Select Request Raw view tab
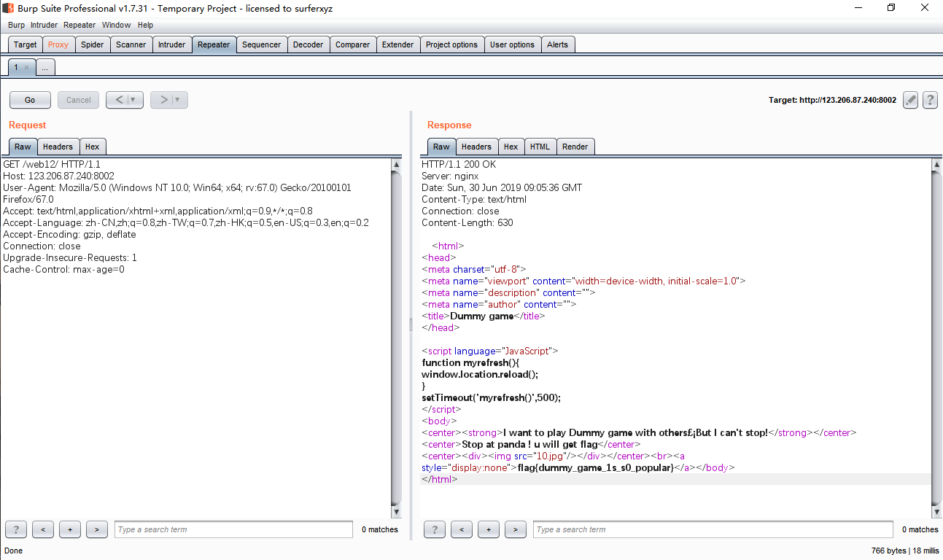Screen dimensions: 943x560 point(23,147)
